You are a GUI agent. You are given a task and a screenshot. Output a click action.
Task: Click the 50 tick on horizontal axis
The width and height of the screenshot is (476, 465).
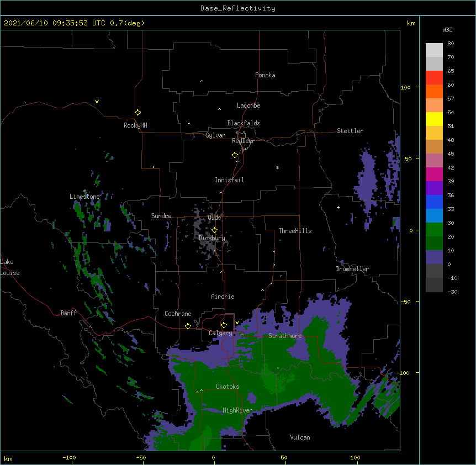pyautogui.click(x=284, y=457)
